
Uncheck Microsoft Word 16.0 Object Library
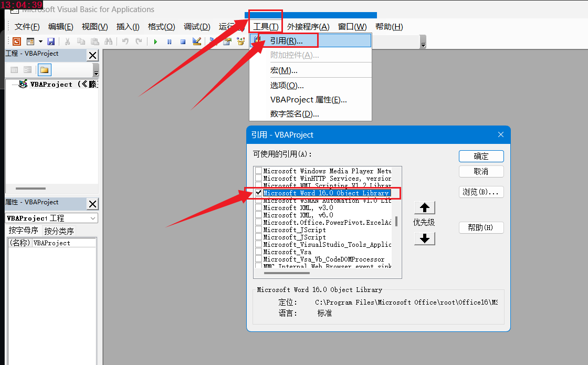tap(258, 192)
